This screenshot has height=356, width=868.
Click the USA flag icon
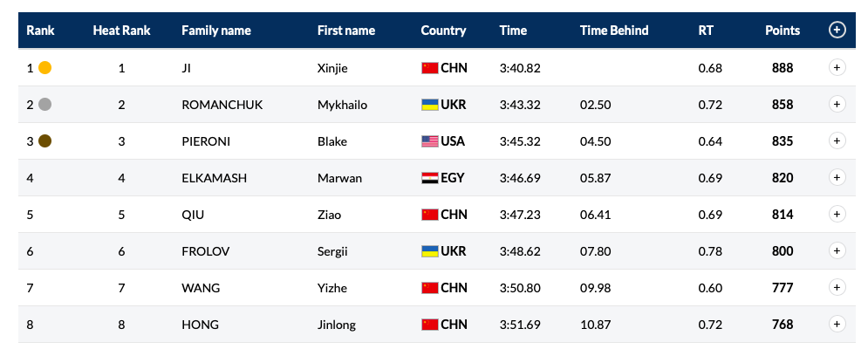[x=429, y=141]
